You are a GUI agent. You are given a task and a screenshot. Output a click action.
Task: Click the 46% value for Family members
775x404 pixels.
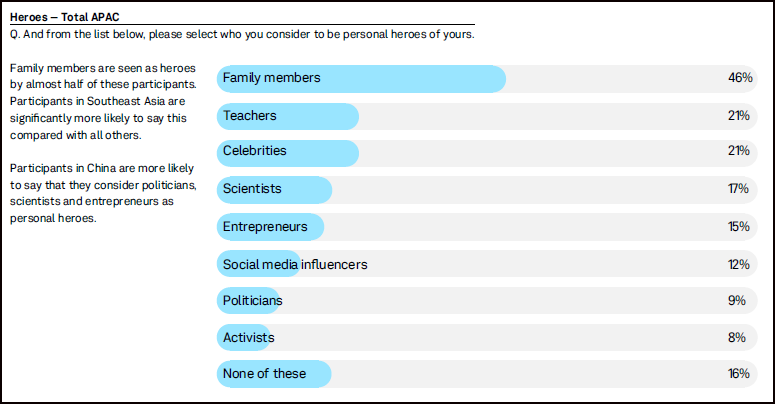click(x=739, y=78)
